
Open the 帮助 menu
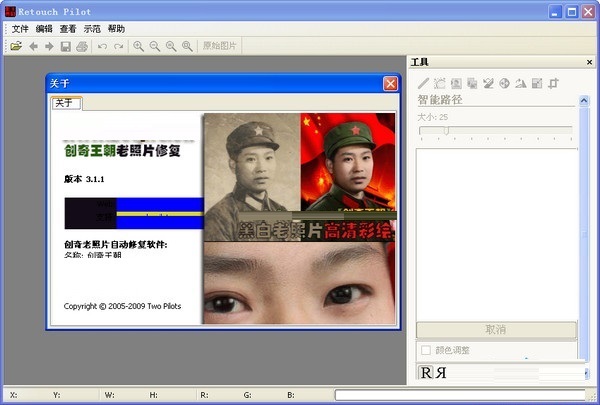[116, 29]
